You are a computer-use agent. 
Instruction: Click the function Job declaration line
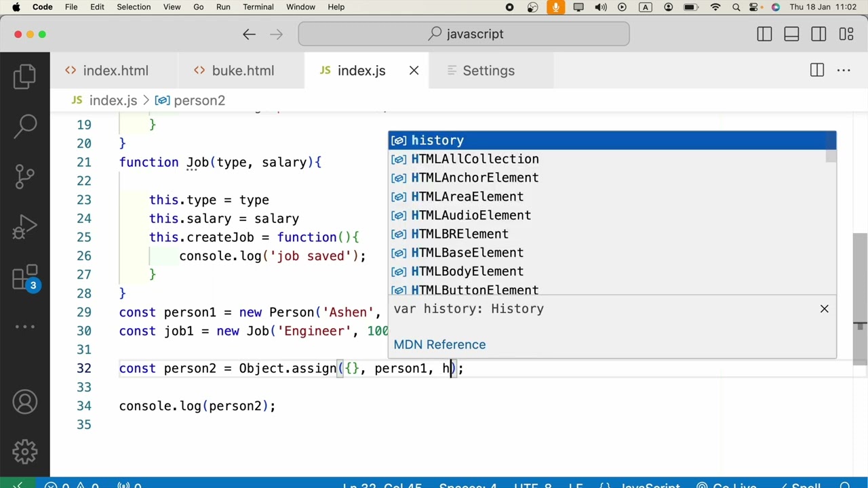pos(220,163)
